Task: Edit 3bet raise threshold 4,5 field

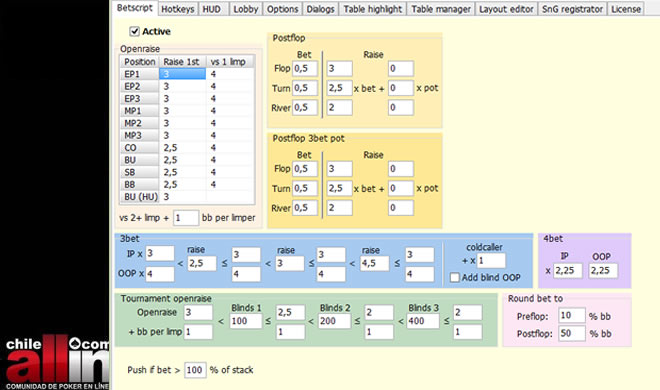Action: 374,263
